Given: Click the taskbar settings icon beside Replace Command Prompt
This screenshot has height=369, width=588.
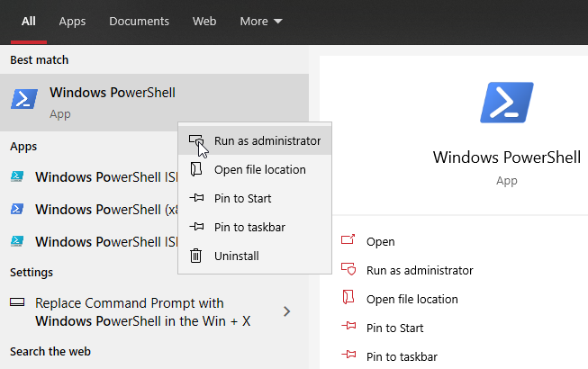Looking at the screenshot, I should tap(17, 301).
